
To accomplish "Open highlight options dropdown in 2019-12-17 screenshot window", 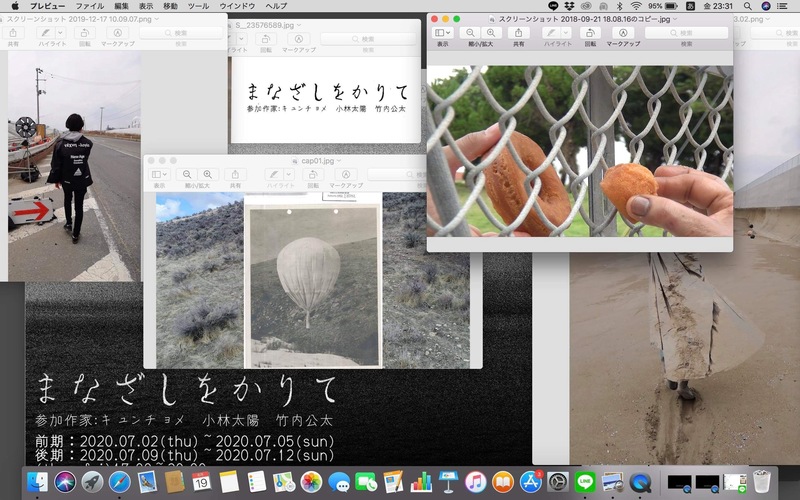I will pos(60,33).
